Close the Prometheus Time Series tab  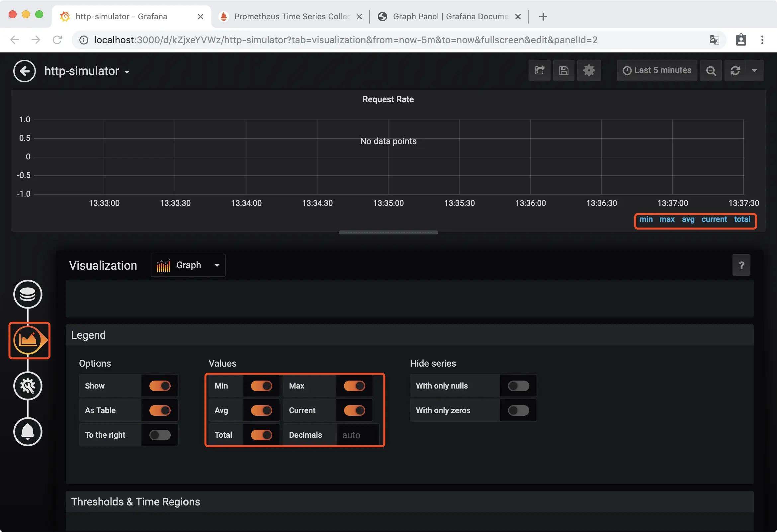[359, 16]
